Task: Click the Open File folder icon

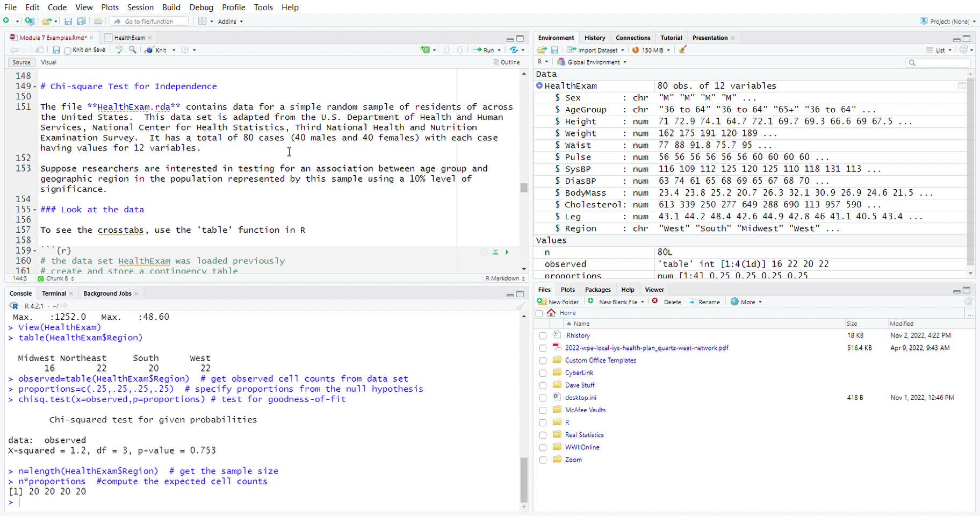Action: (x=46, y=21)
